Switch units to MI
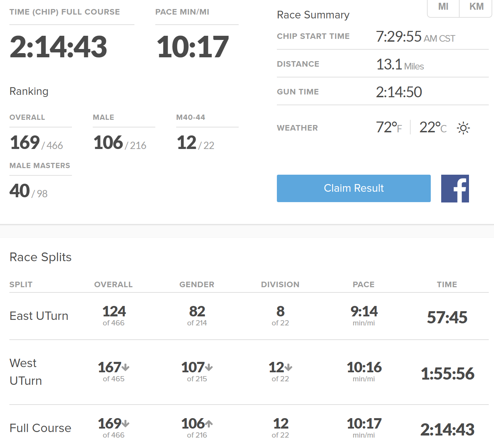 tap(443, 7)
